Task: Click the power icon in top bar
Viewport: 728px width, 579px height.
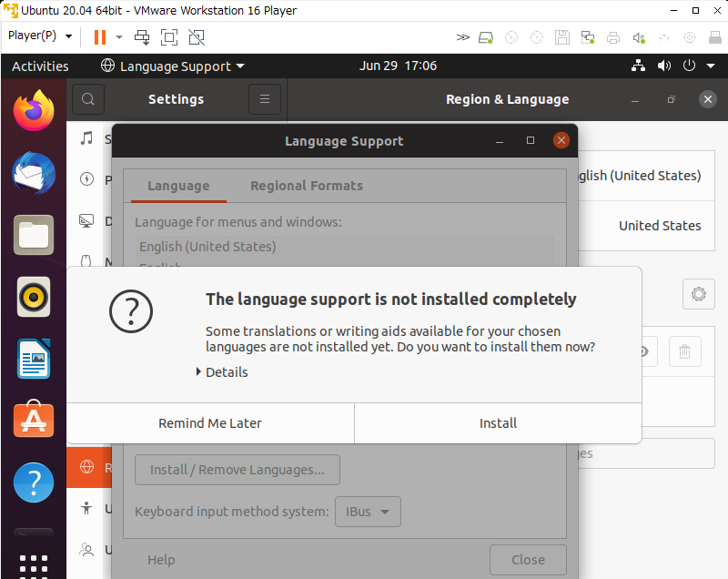Action: tap(689, 66)
